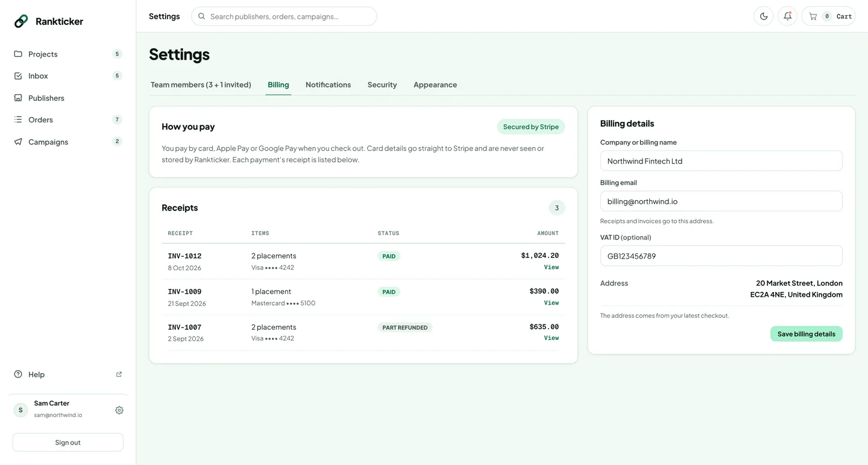The width and height of the screenshot is (868, 465).
Task: Open Campaigns via its paper-plane icon
Action: (18, 142)
